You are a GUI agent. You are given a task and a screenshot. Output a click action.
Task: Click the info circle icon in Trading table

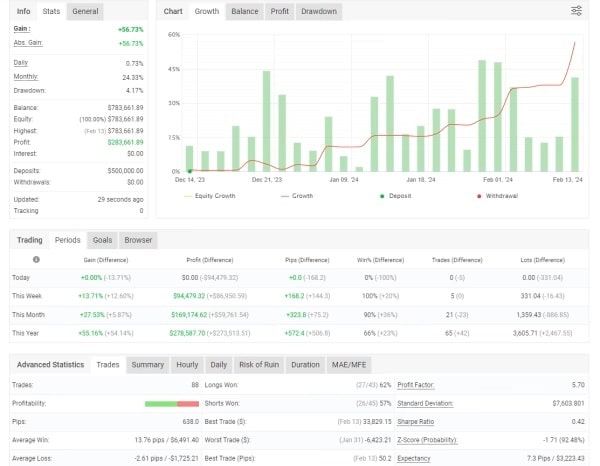click(36, 259)
